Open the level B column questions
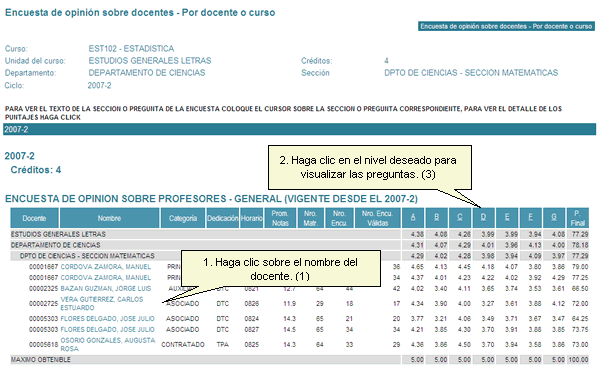 436,218
